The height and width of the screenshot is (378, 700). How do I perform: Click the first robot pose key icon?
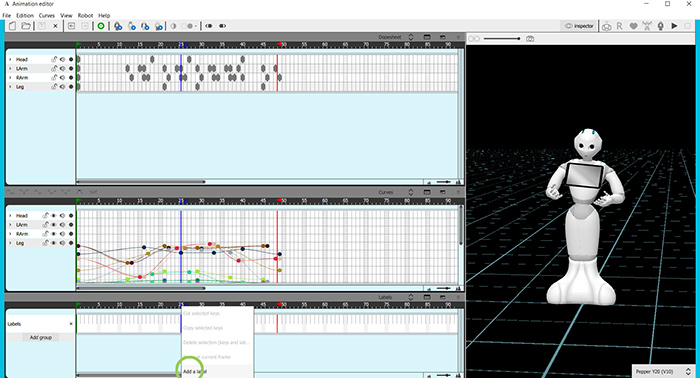[x=118, y=26]
